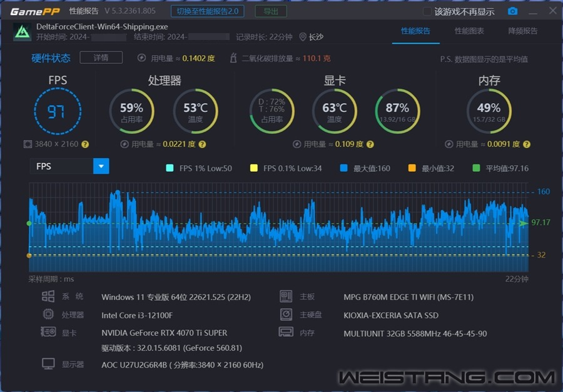563x392 pixels.
Task: Click the text Intel Core i3-12100F
Action: coord(137,315)
